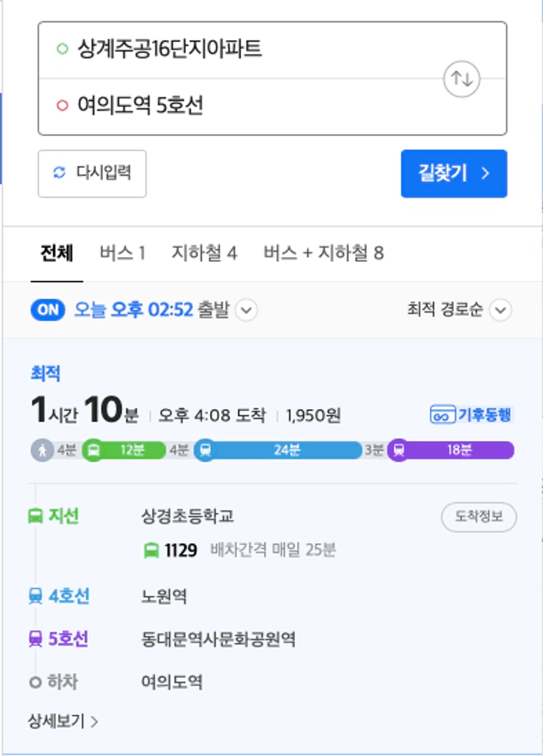Click the green bus icon in the route bar

(93, 451)
